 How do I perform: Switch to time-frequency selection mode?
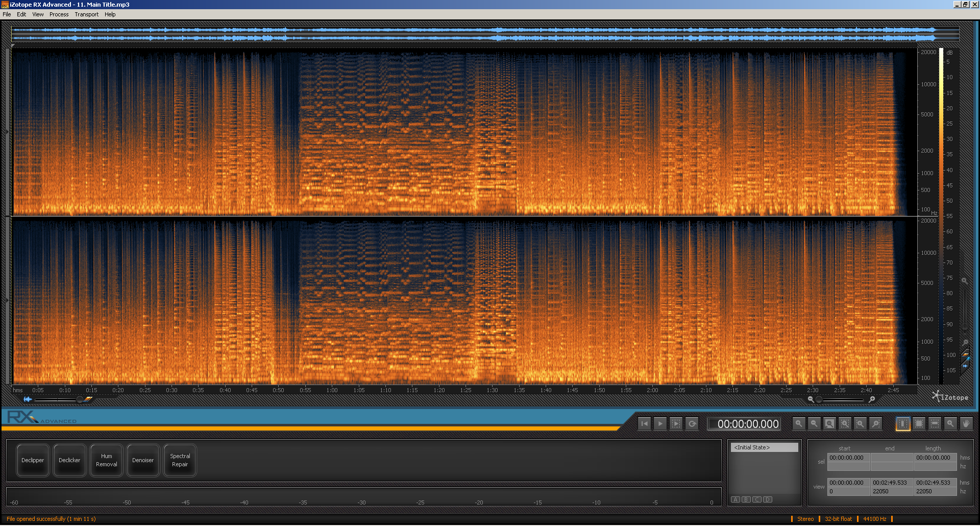(918, 423)
